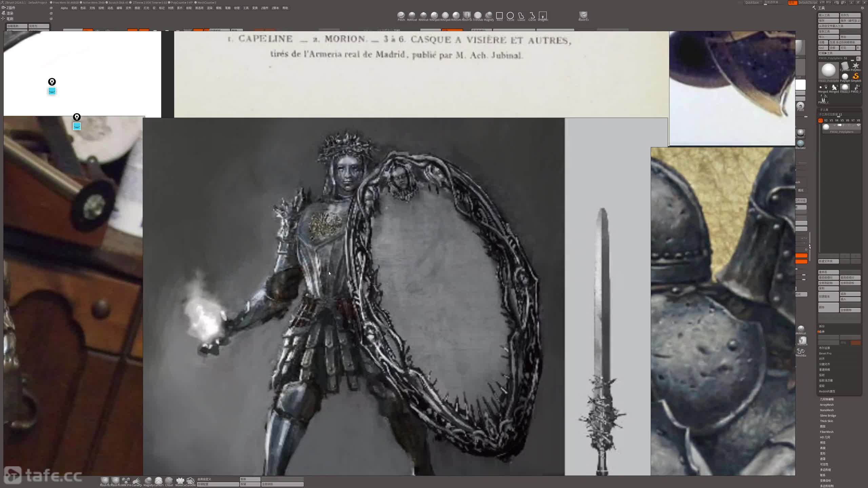Select the CurveQ brush in bottom shelf
This screenshot has height=488, width=868.
[137, 482]
